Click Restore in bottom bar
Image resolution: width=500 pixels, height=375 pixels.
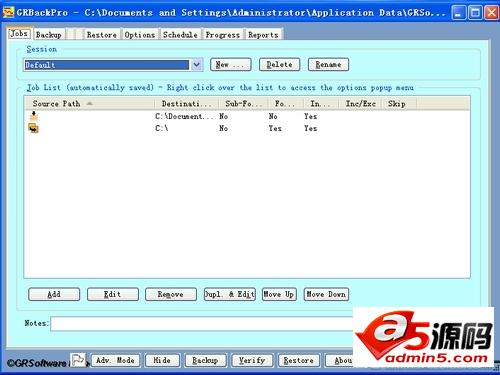[299, 360]
